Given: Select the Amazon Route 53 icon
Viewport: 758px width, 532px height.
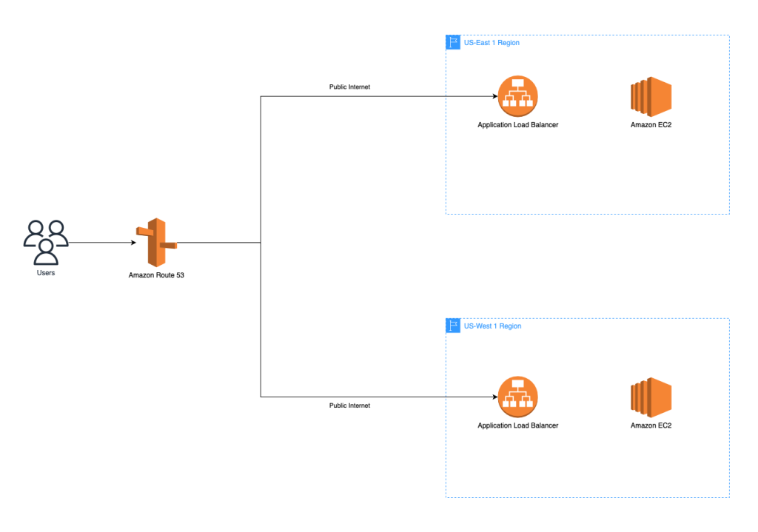Looking at the screenshot, I should [155, 242].
